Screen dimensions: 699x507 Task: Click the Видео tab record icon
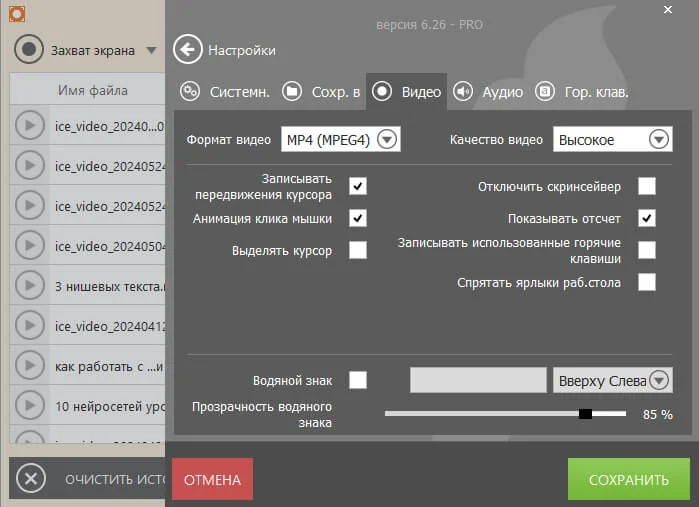(382, 92)
